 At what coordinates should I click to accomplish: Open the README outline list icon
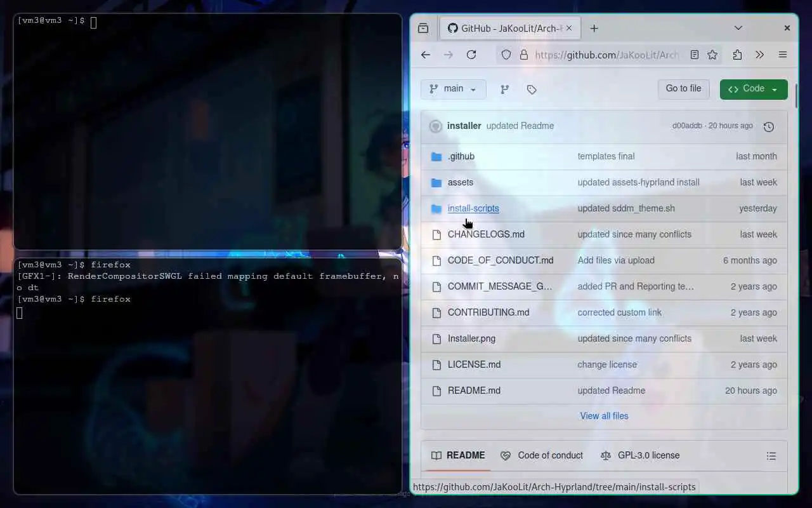point(771,456)
